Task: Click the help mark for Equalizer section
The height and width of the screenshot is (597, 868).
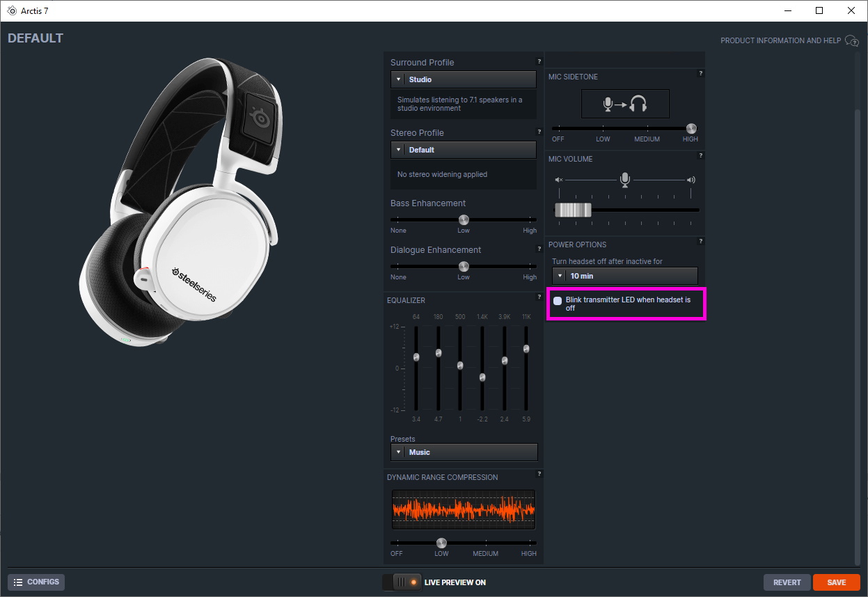Action: click(539, 297)
